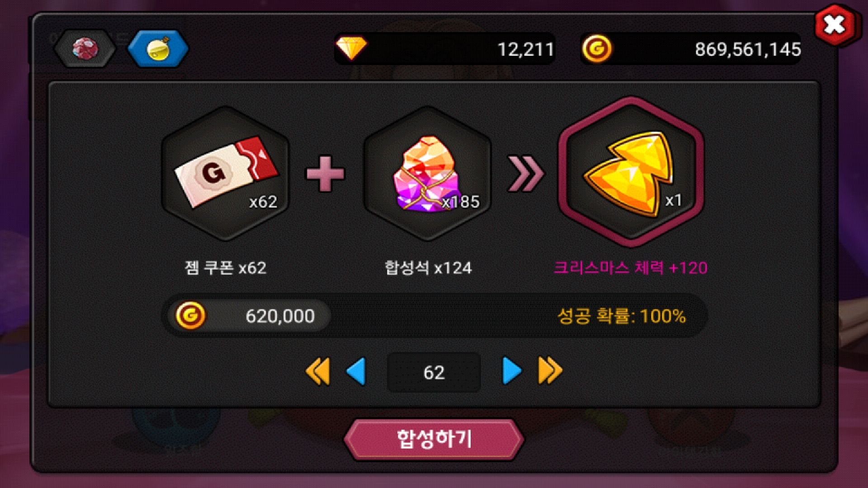The height and width of the screenshot is (488, 868).
Task: Click the gold coin next to 620,000
Action: (190, 315)
